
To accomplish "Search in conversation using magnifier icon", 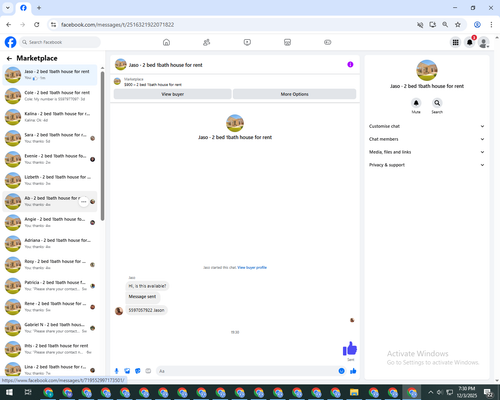I will [437, 103].
